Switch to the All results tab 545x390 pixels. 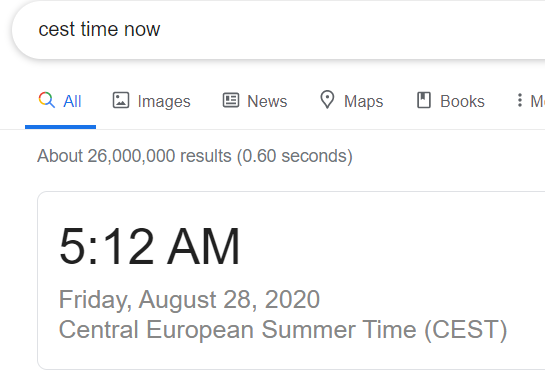[x=72, y=101]
